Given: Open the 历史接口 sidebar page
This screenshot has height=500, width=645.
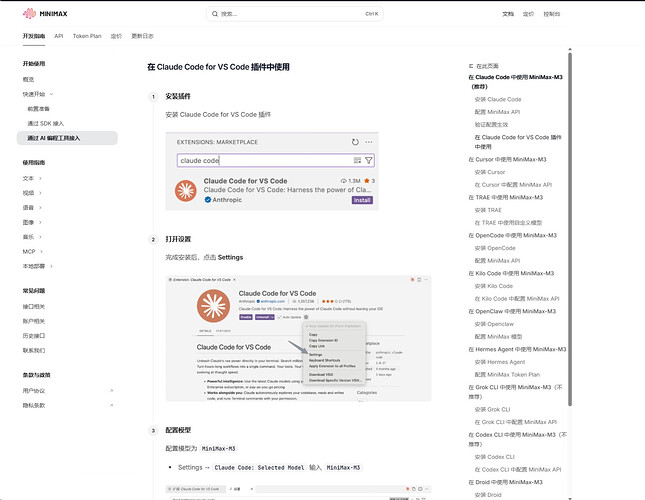Looking at the screenshot, I should (34, 336).
